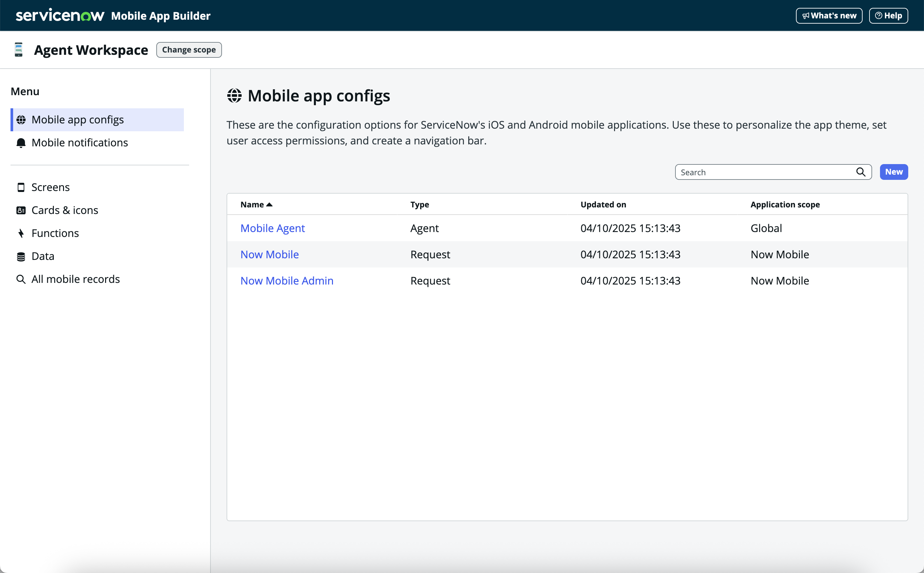Click the Functions lightning icon
This screenshot has height=573, width=924.
click(21, 233)
